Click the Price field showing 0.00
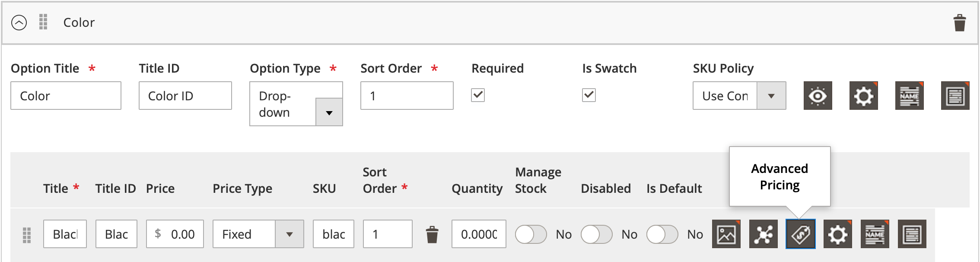Viewport: 980px width, 262px height. tap(175, 234)
